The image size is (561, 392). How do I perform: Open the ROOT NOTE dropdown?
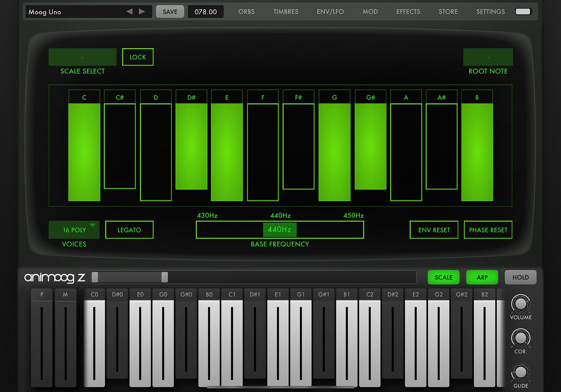(488, 57)
